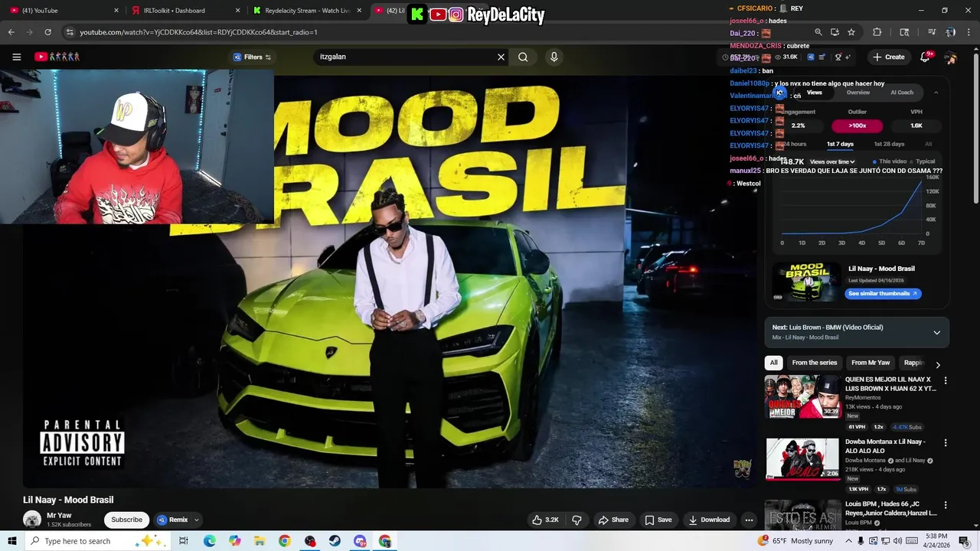Dislike the video with thumbs down
980x551 pixels.
point(577,520)
